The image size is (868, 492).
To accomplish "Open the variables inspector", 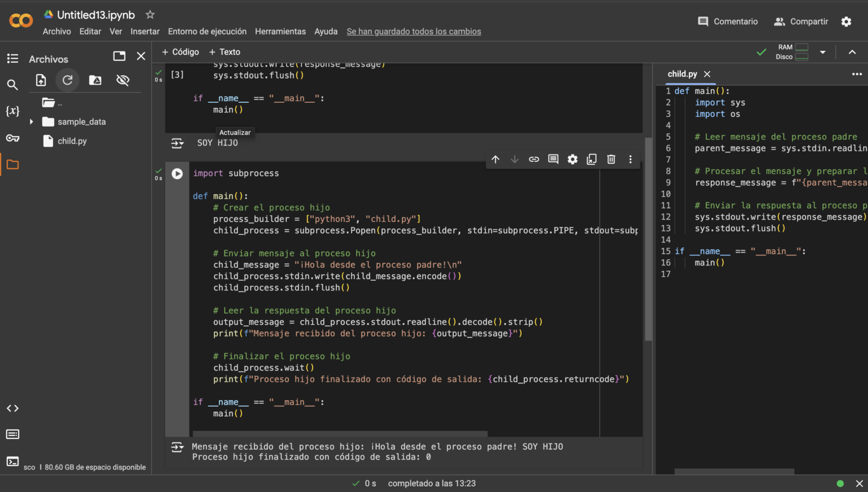I will (12, 111).
